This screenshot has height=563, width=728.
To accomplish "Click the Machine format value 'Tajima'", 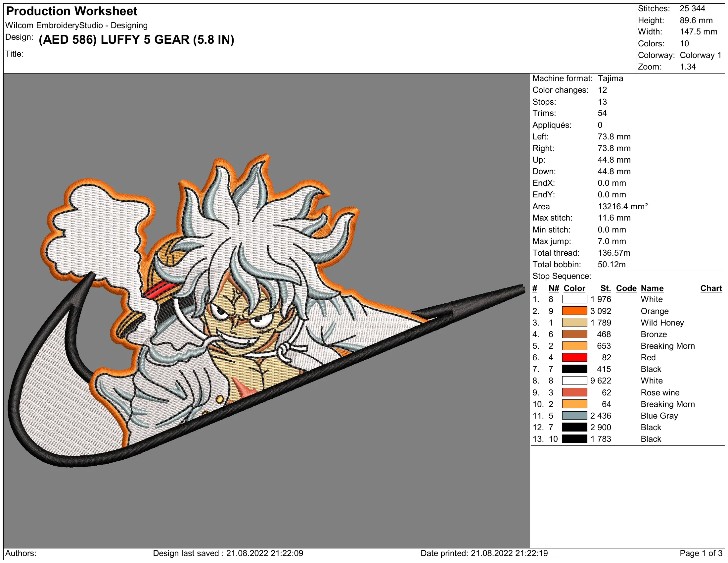I will (x=610, y=78).
